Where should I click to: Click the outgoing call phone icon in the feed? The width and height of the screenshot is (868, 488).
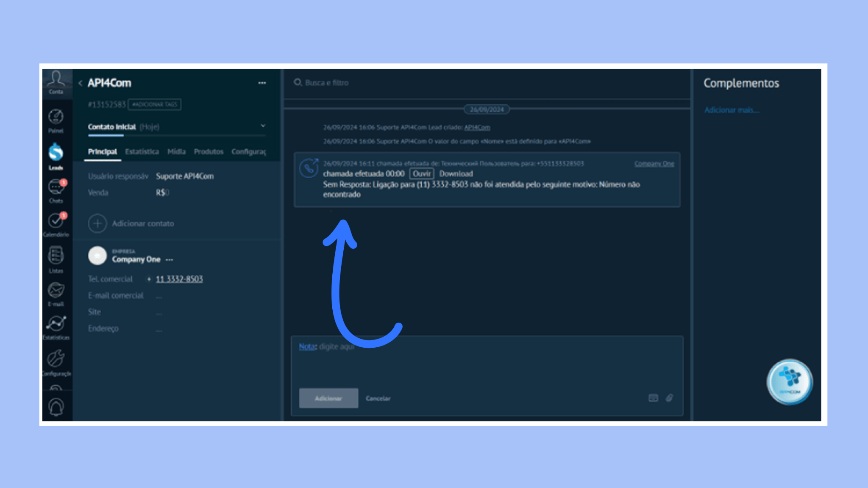point(309,168)
